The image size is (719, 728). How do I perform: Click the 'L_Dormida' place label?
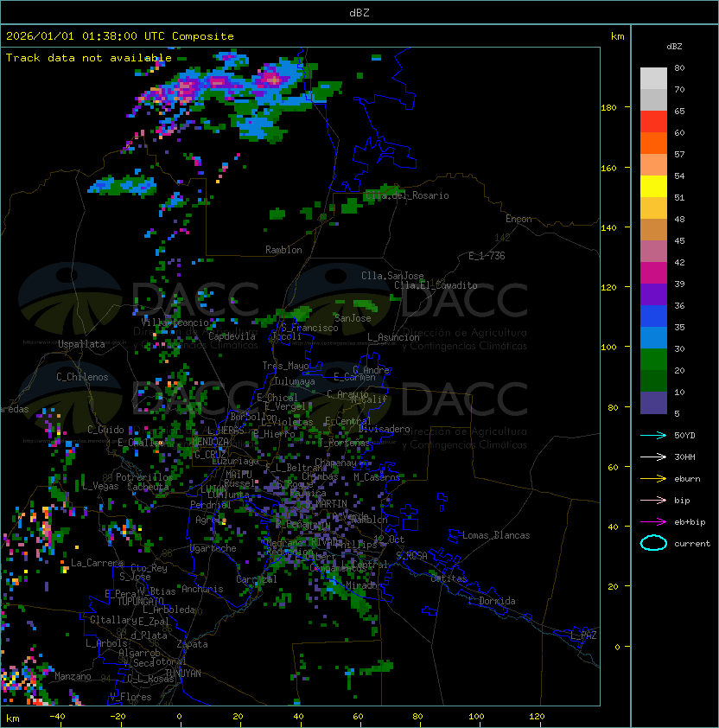click(x=492, y=601)
